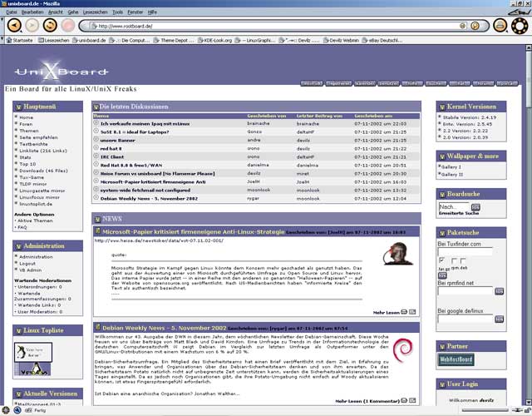Open the Hilfe menu
Screen dimensions: 532x416
tap(152, 12)
